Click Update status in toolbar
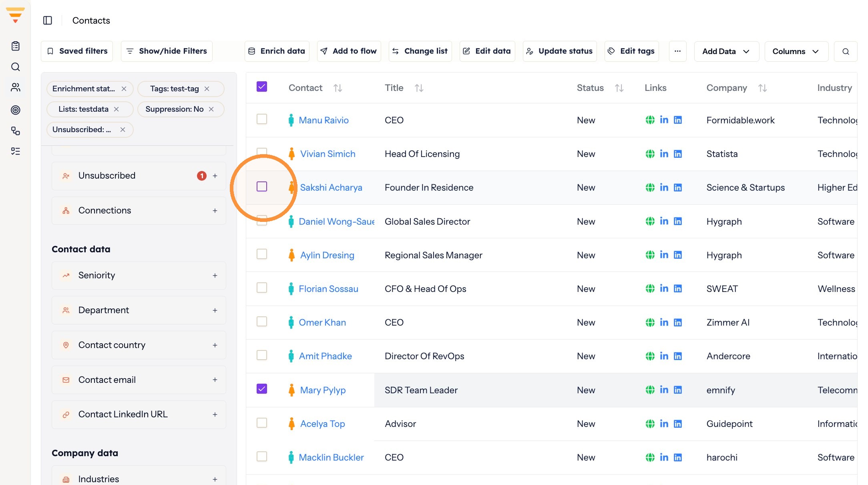Image resolution: width=868 pixels, height=485 pixels. pos(559,51)
